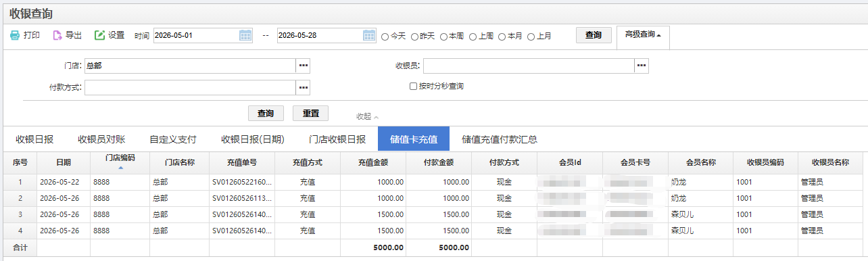Click the 收银员 input field
This screenshot has height=261, width=868.
(x=529, y=66)
